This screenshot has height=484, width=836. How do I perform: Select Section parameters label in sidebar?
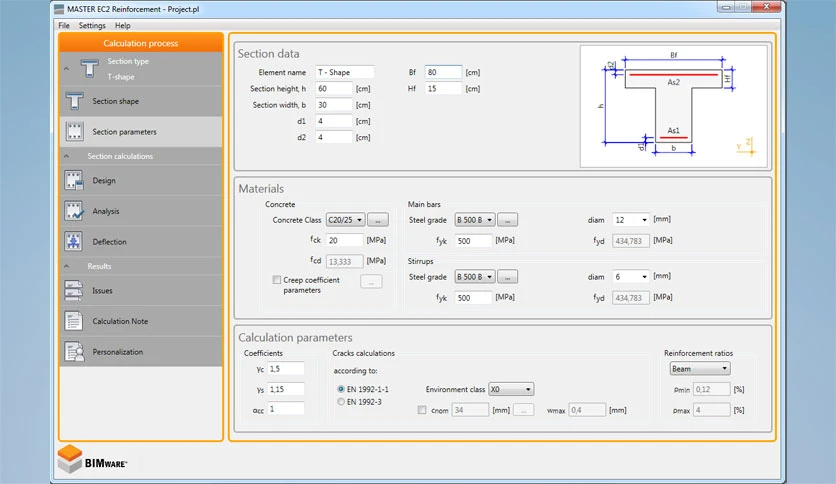point(125,132)
